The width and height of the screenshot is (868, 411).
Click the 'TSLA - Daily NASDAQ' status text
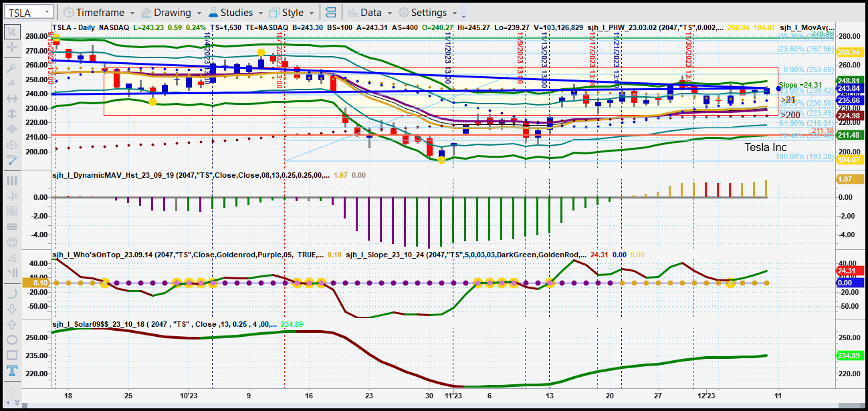[x=92, y=27]
